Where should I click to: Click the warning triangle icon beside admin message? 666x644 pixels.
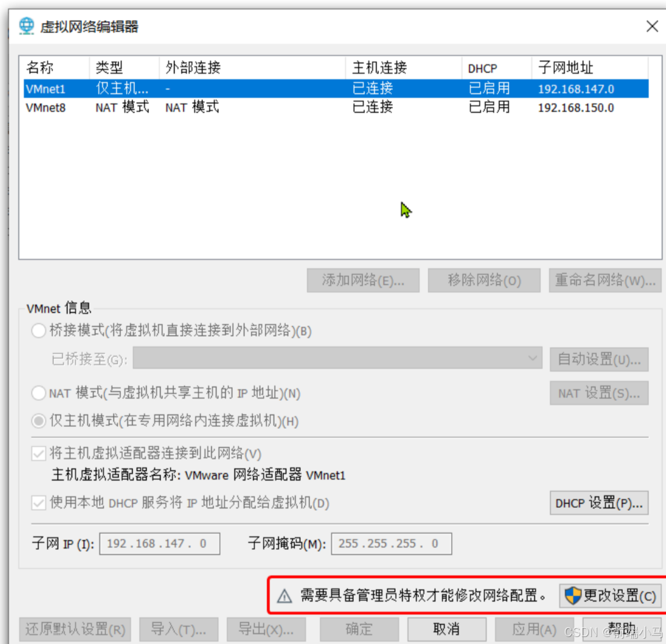[284, 596]
